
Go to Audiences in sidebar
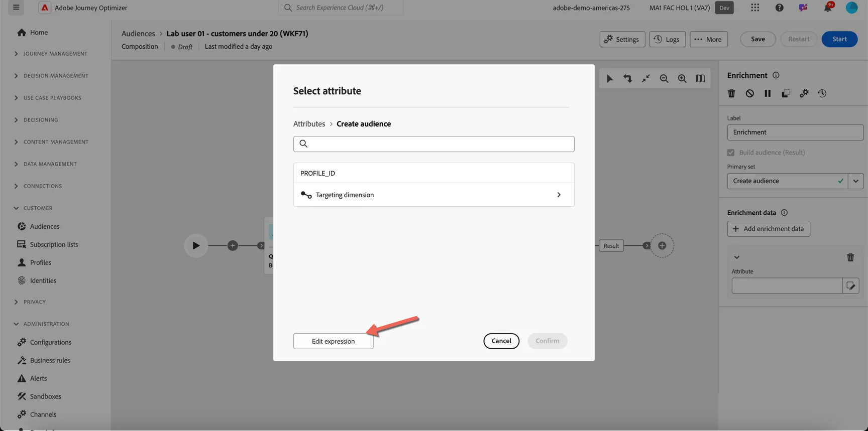tap(44, 226)
